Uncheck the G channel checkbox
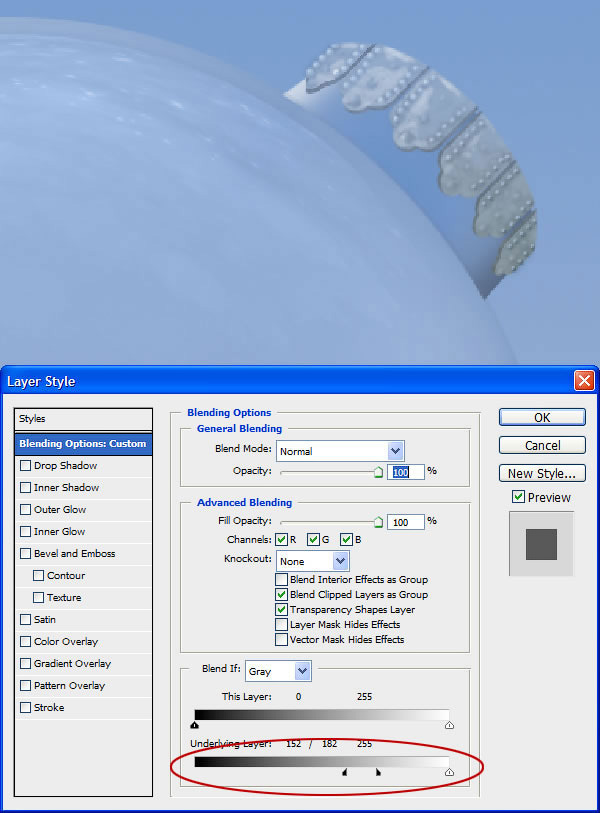Image resolution: width=600 pixels, height=813 pixels. click(313, 540)
